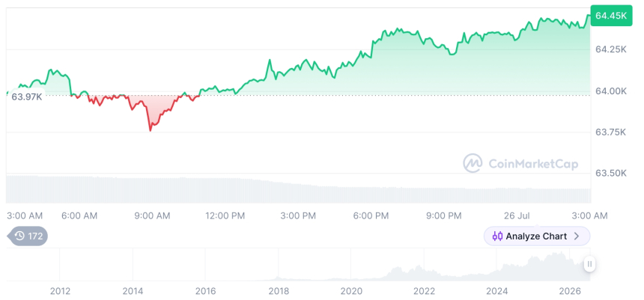The width and height of the screenshot is (644, 300).
Task: Click the green 64.45K current price tag
Action: tap(611, 16)
